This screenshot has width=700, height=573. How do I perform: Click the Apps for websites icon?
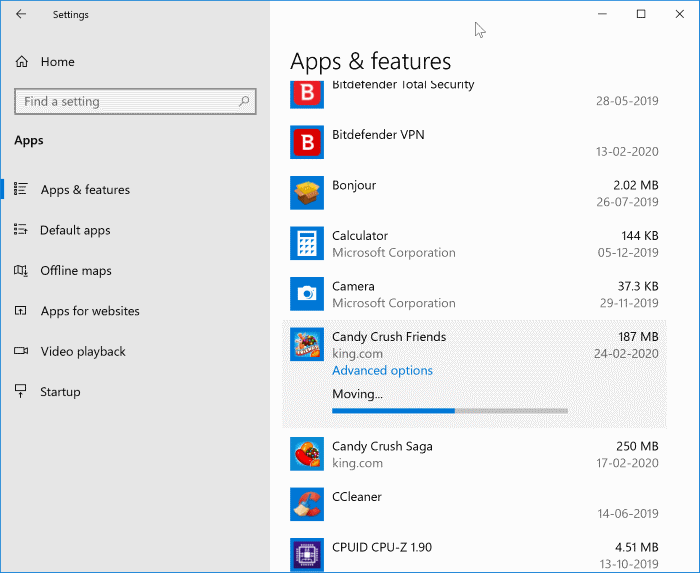(x=21, y=310)
